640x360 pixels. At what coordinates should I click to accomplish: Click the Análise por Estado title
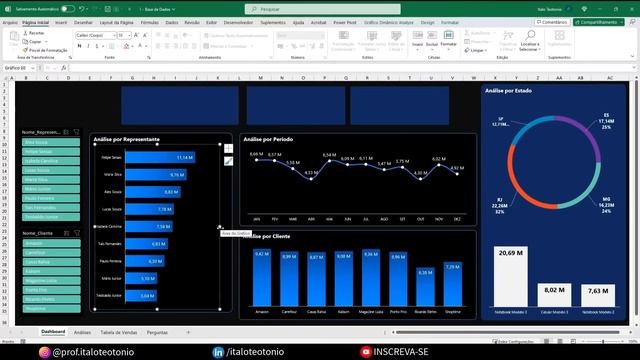(508, 91)
